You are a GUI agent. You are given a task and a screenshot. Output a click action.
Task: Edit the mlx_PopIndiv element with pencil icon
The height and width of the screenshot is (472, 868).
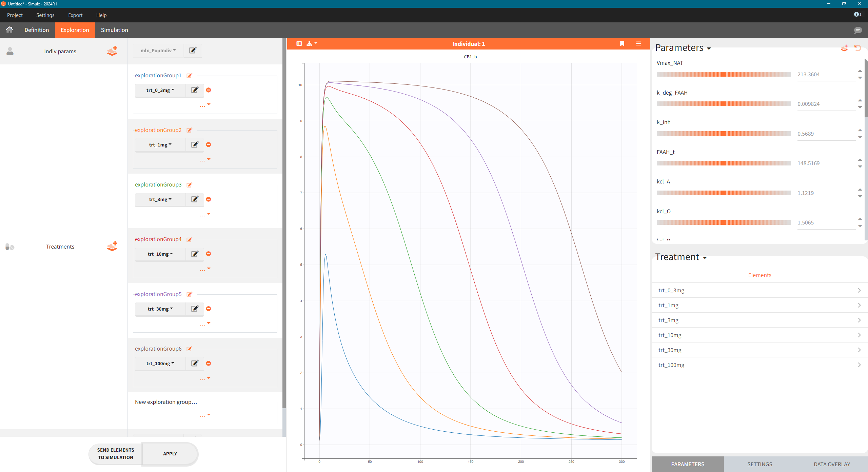tap(193, 50)
